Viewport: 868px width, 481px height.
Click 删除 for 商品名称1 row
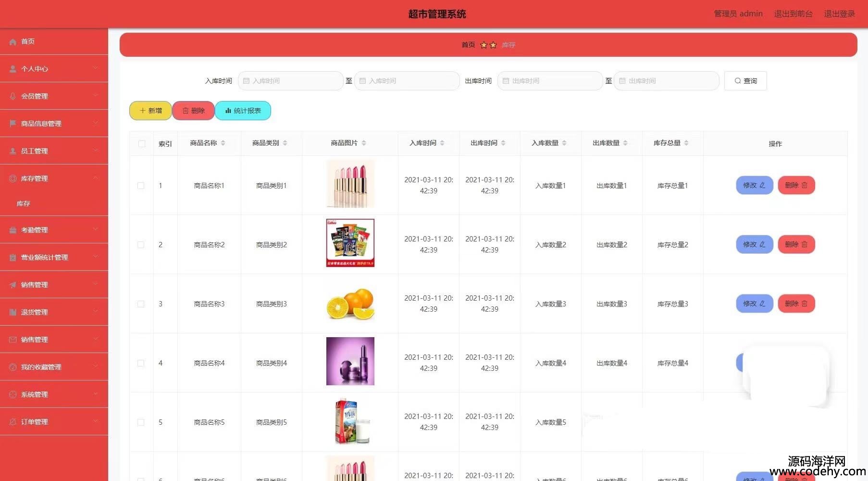point(796,185)
